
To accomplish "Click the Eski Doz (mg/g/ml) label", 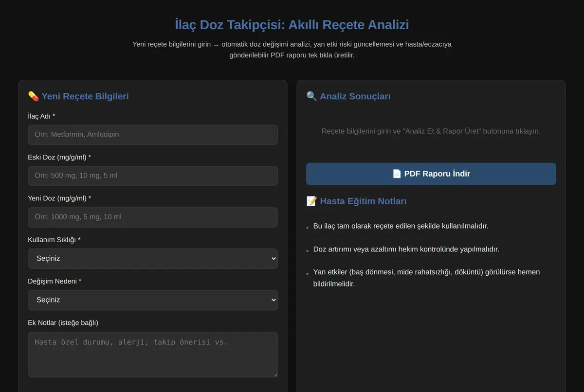I will [x=59, y=158].
